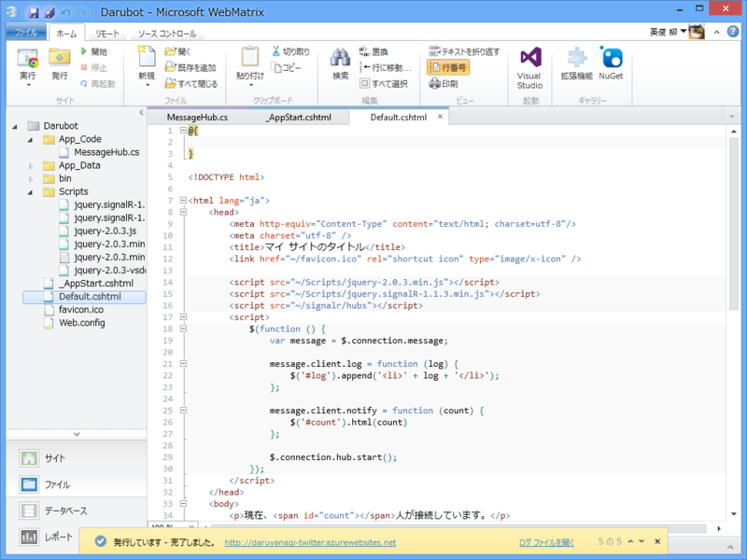
Task: Go to next notification with down arrow
Action: point(641,541)
